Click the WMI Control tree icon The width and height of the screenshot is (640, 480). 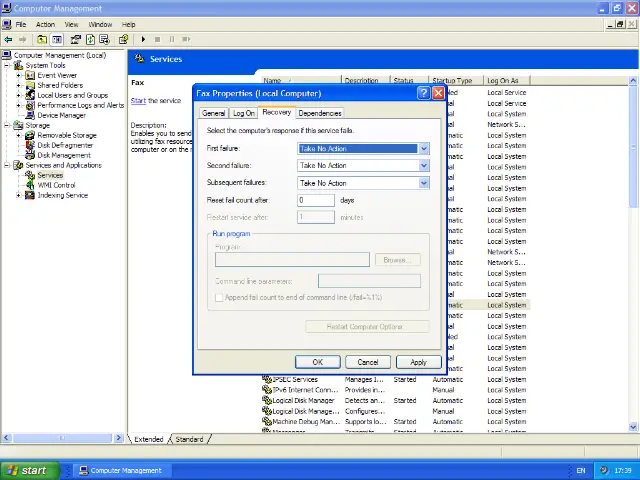30,185
